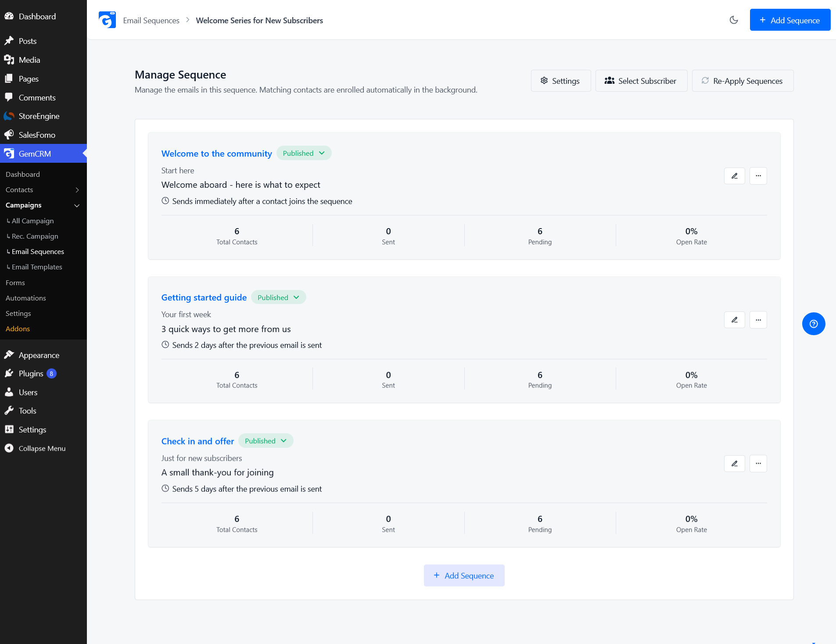Viewport: 836px width, 644px height.
Task: Open WordPress Settings in sidebar
Action: pos(43,429)
